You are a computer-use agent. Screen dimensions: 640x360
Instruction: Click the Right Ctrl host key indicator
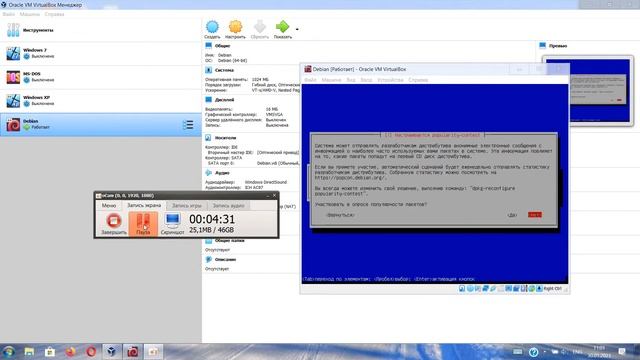[x=553, y=289]
